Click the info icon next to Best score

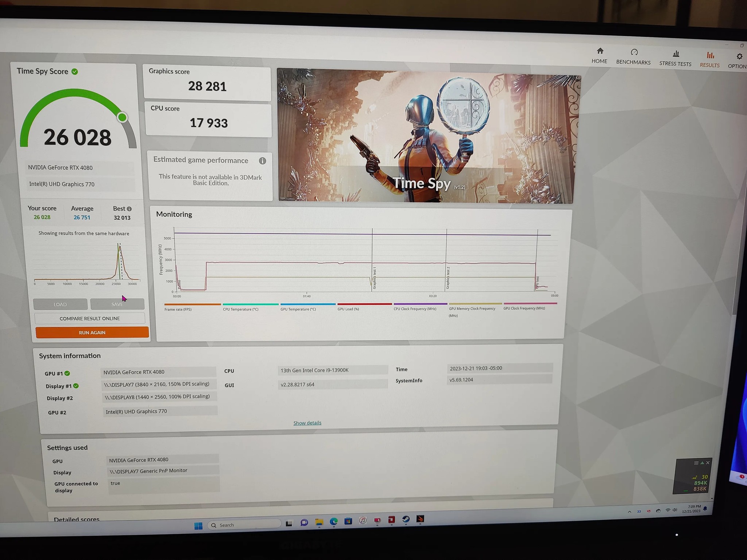point(129,209)
